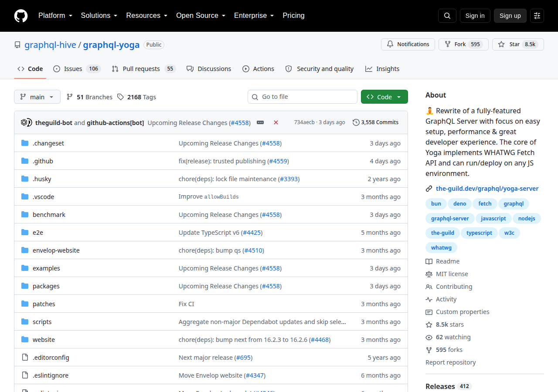Go to the GitHub homepage logo

point(21,16)
